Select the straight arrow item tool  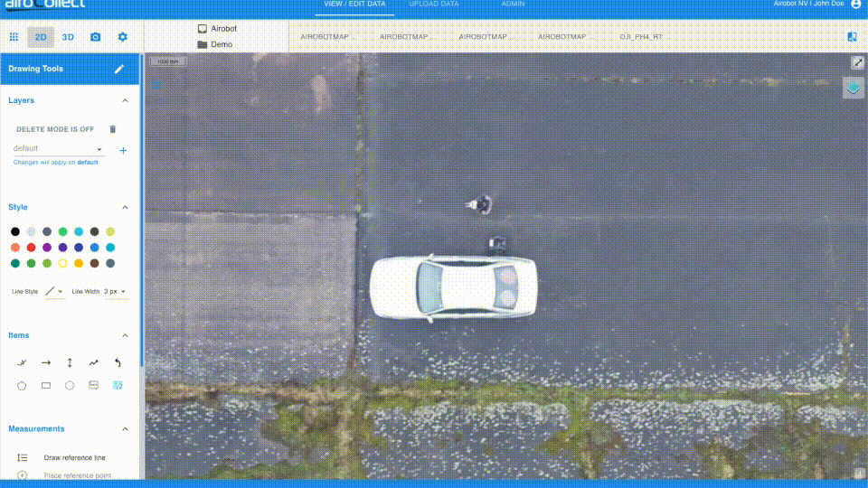[x=46, y=362]
